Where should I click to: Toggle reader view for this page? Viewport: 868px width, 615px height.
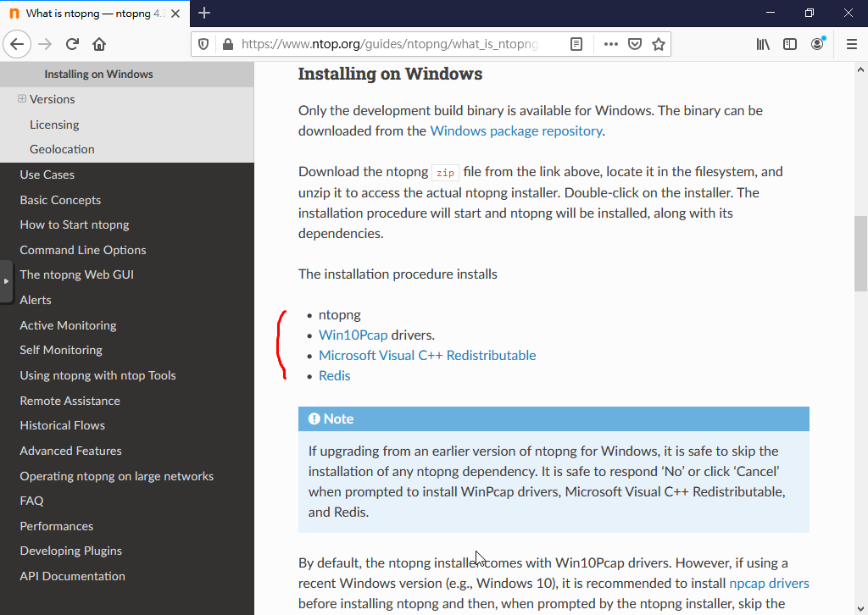576,44
